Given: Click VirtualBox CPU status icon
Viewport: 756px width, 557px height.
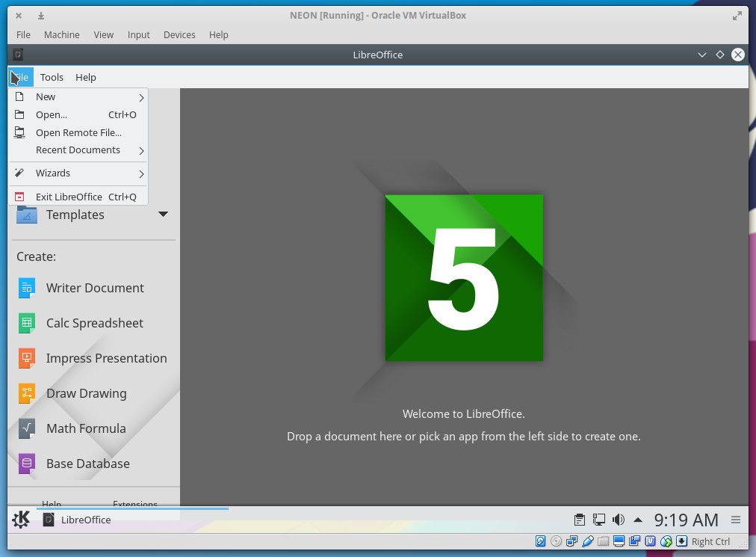Looking at the screenshot, I should pyautogui.click(x=651, y=541).
